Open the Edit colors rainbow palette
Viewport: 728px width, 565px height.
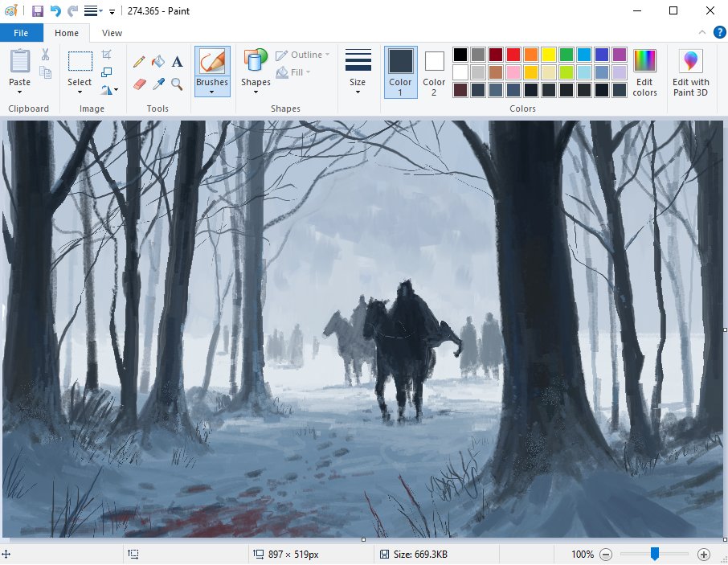tap(644, 61)
